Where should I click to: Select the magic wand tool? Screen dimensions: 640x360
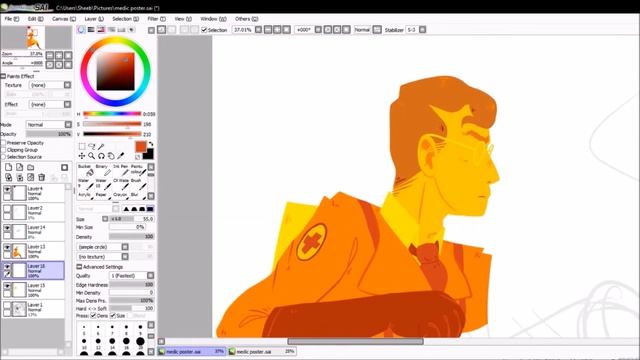pos(101,146)
